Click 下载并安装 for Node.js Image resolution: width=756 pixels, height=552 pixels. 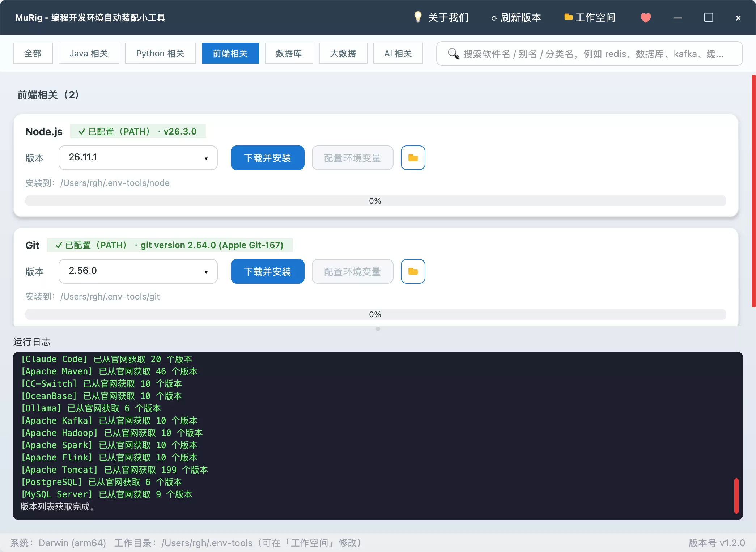(x=267, y=158)
